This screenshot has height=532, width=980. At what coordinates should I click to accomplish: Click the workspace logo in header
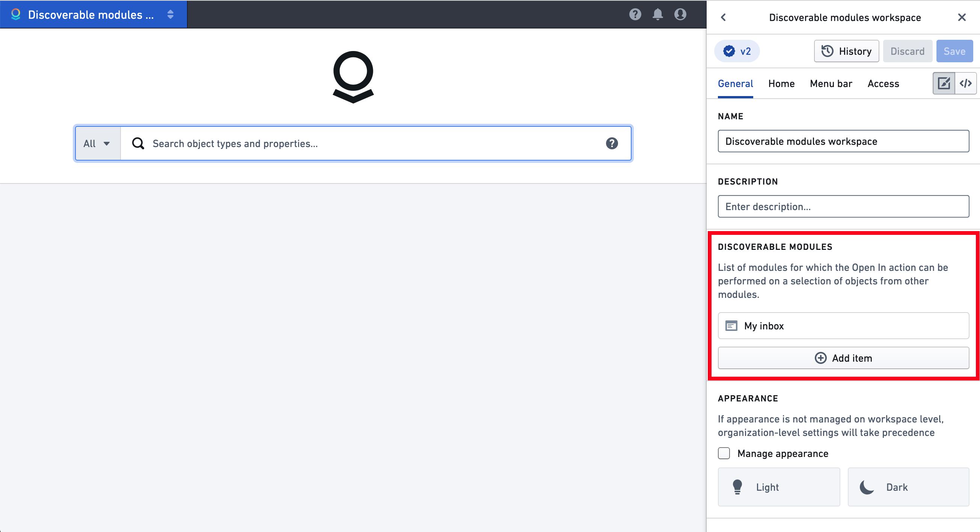coord(16,14)
